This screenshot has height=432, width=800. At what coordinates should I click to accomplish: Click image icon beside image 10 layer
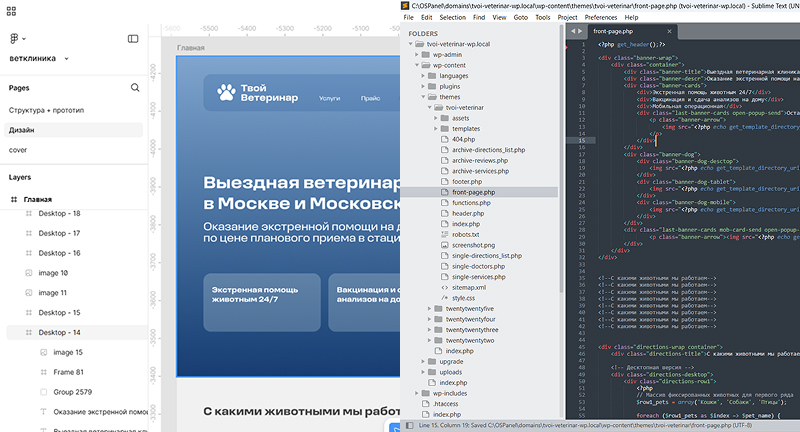pos(27,273)
